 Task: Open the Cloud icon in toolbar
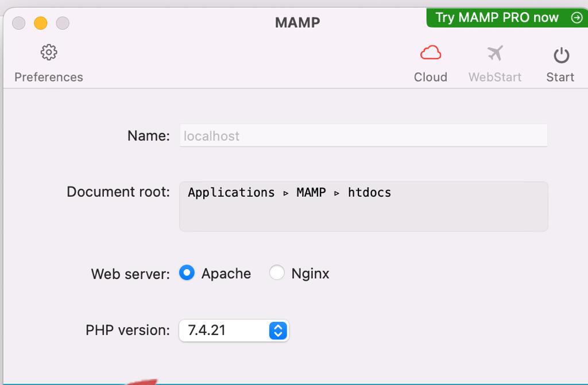[x=431, y=53]
